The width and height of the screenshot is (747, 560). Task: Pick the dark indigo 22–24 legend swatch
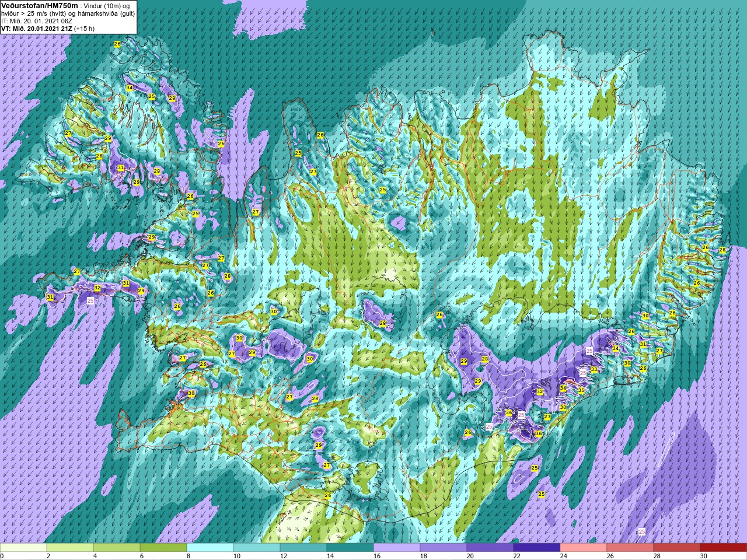pyautogui.click(x=537, y=548)
